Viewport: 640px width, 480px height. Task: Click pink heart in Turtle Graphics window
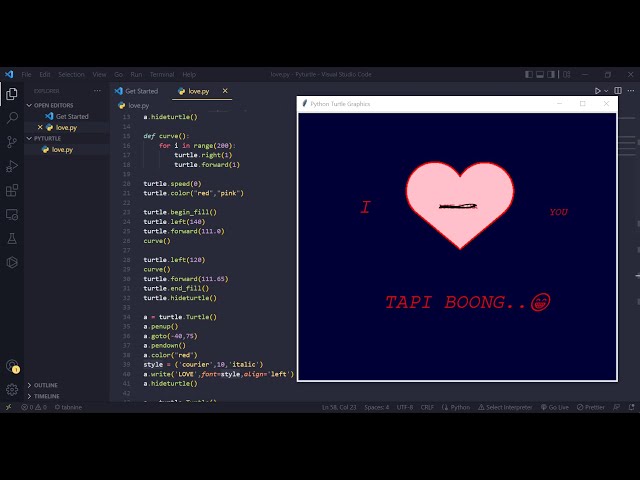click(460, 205)
